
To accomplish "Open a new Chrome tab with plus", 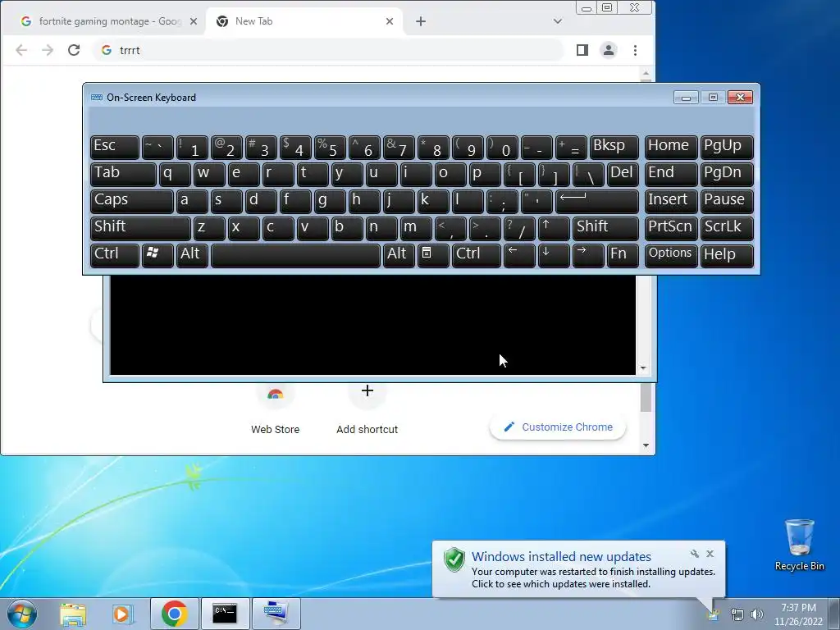I will [x=421, y=21].
